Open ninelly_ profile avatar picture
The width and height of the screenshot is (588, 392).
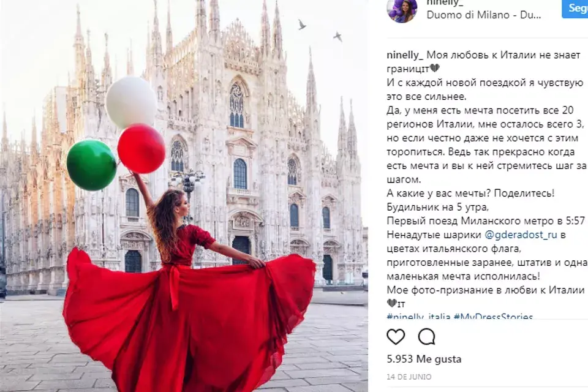(x=402, y=10)
